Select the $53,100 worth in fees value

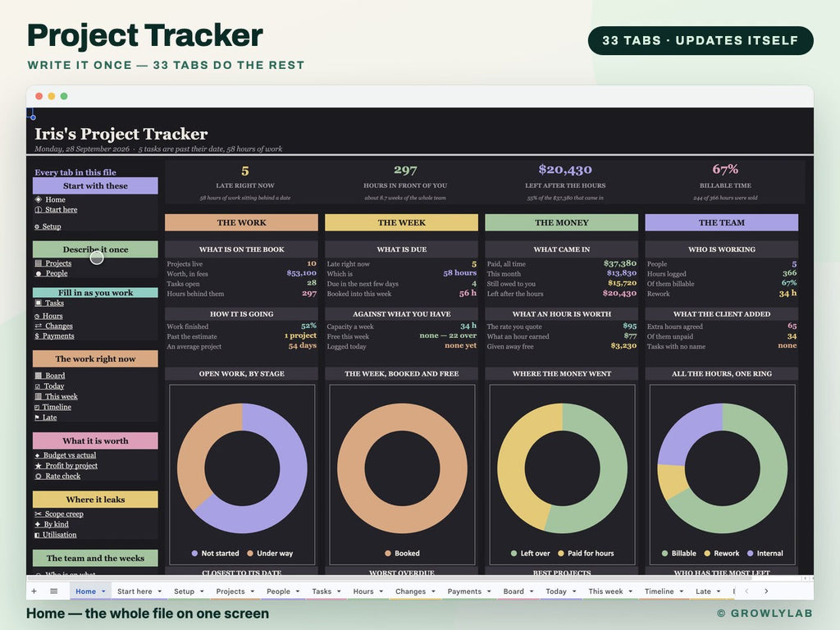pyautogui.click(x=302, y=273)
